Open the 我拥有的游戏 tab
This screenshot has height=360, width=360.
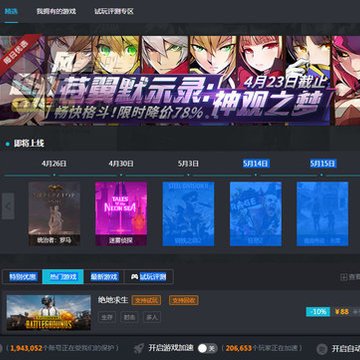coord(56,11)
